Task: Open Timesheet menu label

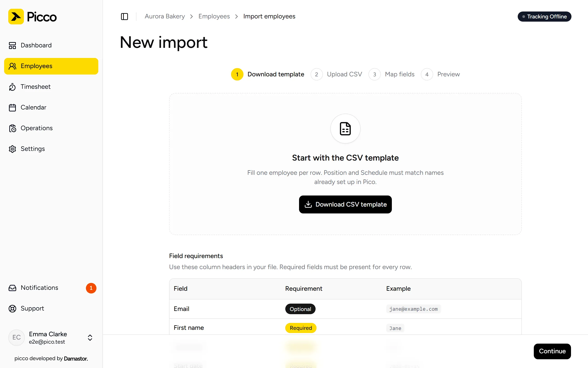Action: [x=35, y=87]
